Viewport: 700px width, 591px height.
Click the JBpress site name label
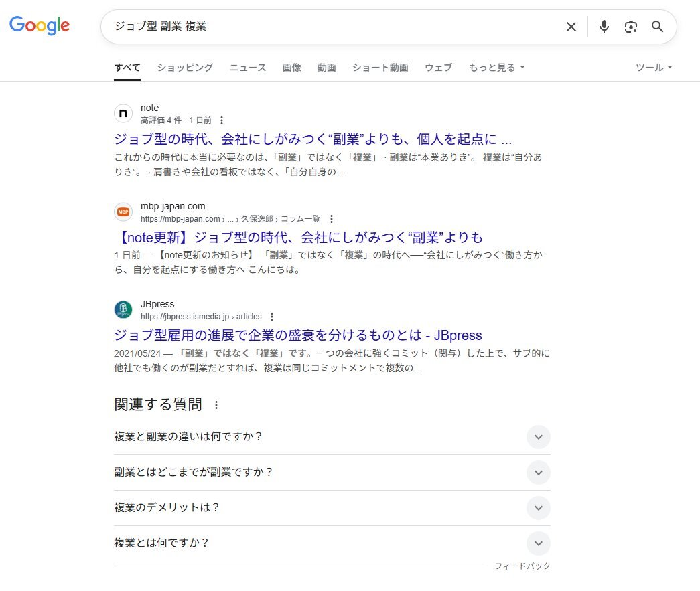click(157, 304)
